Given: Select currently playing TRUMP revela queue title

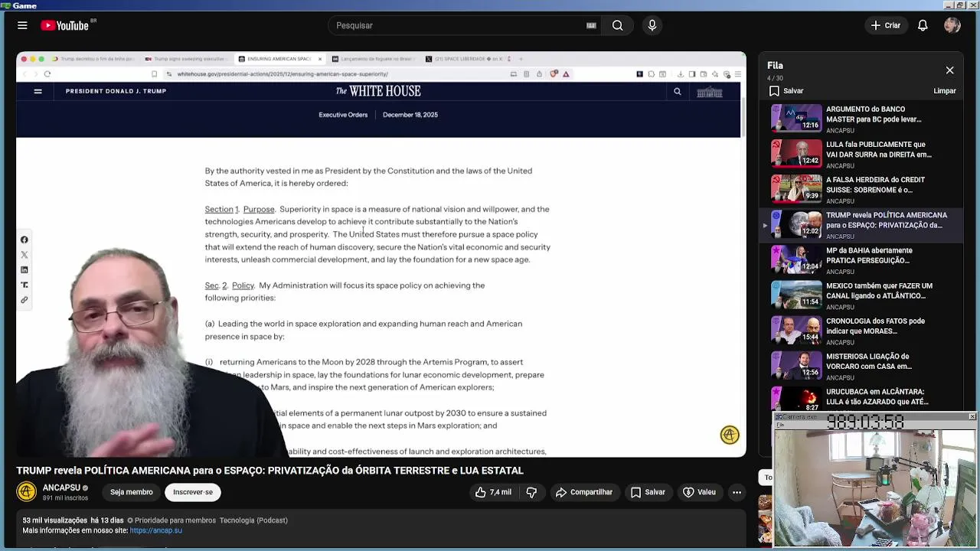Looking at the screenshot, I should pos(886,220).
